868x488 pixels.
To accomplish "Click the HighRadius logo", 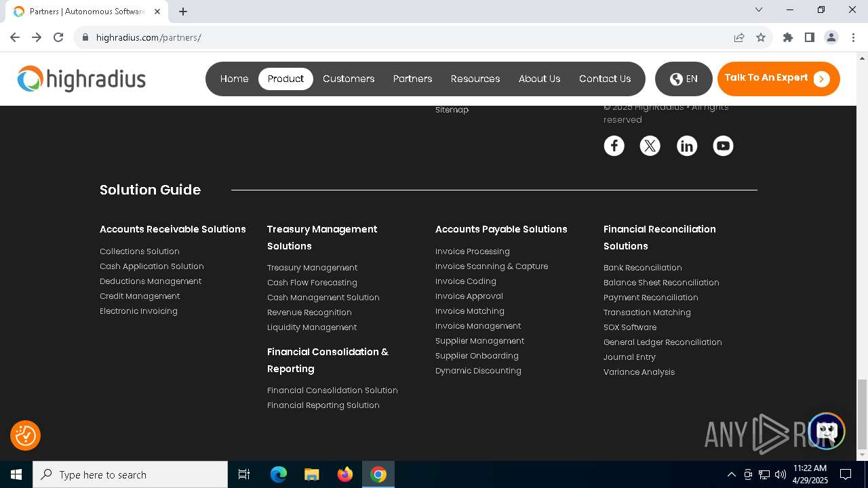I will (81, 79).
